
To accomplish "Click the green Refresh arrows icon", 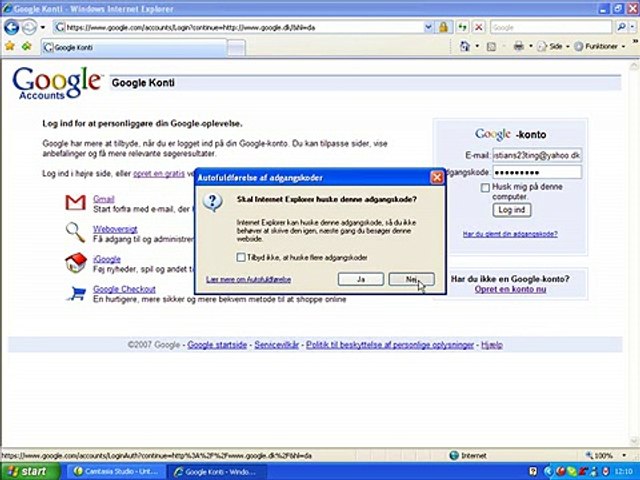I will [462, 27].
